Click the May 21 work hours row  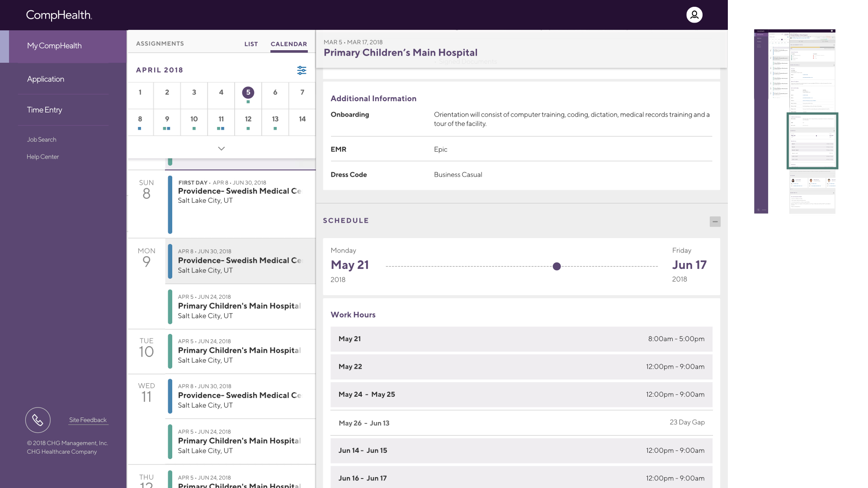521,339
